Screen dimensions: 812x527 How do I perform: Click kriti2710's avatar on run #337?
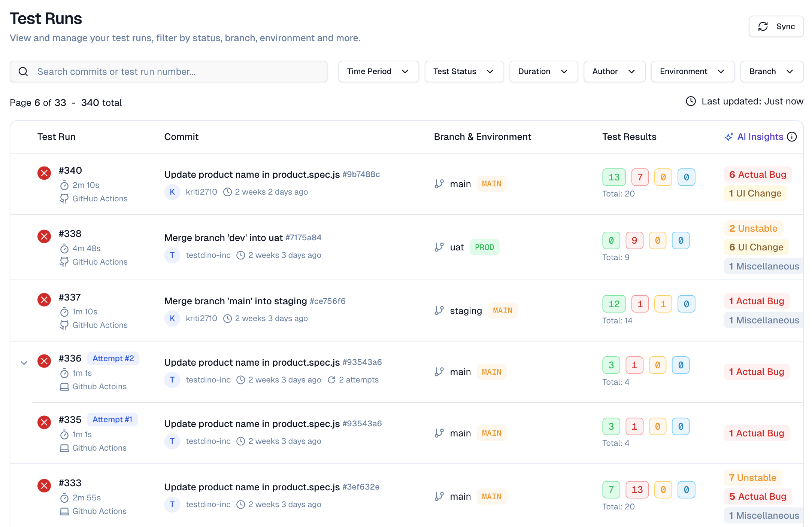tap(172, 318)
